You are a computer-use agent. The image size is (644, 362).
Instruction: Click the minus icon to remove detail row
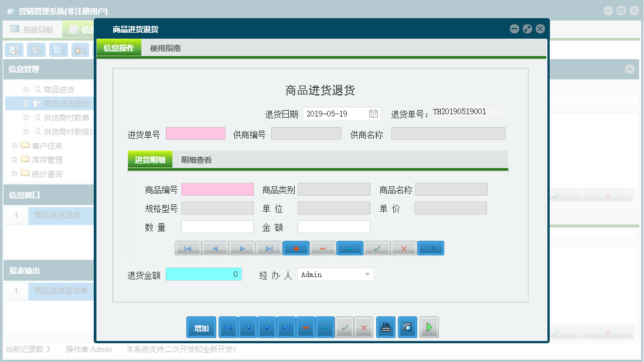(323, 248)
